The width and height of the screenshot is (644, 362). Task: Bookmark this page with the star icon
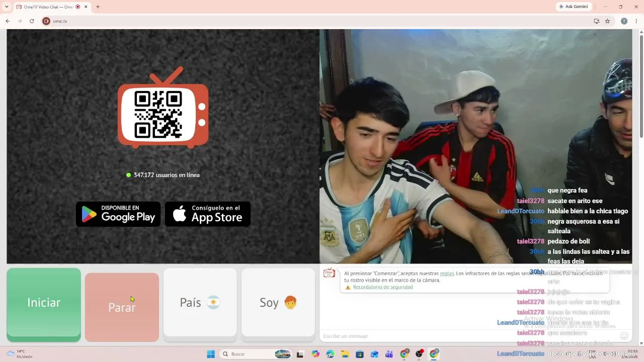607,21
